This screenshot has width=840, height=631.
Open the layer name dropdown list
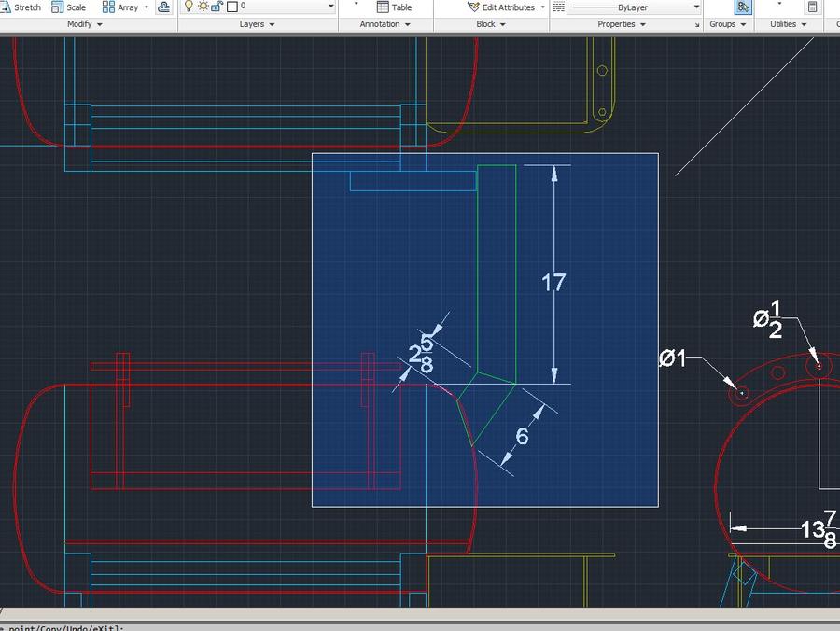tap(330, 6)
